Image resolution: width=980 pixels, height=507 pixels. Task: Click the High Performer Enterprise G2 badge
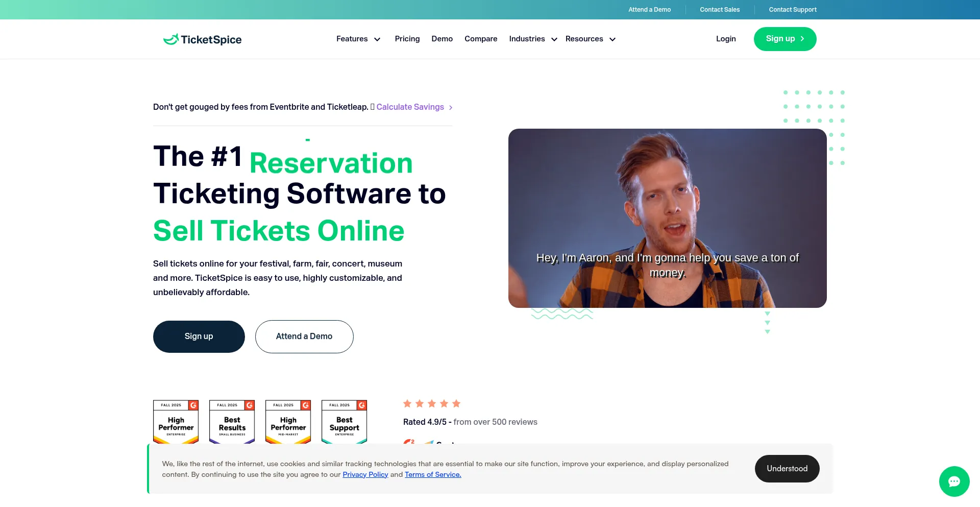tap(176, 422)
